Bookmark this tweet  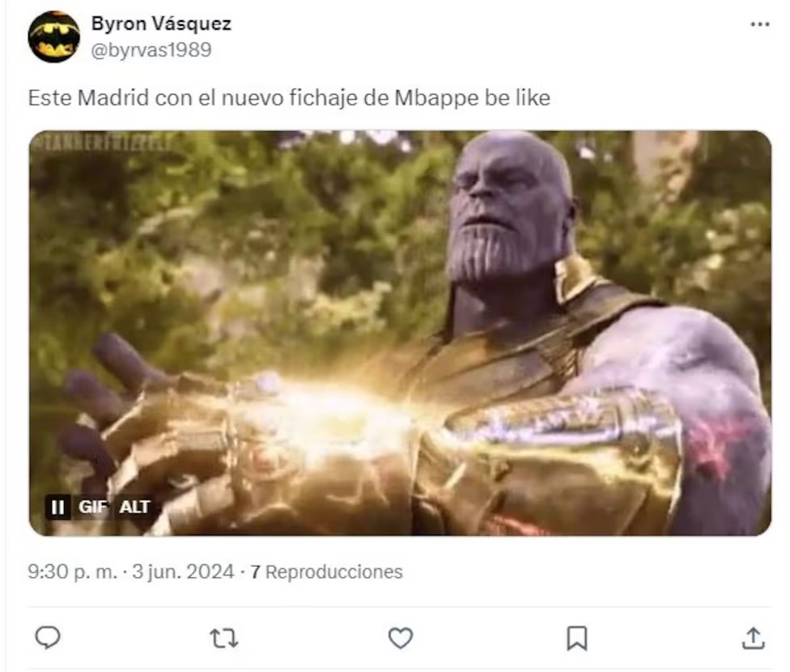(576, 638)
